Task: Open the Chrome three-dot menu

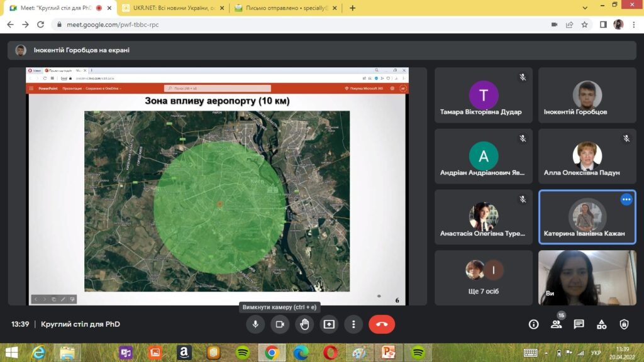Action: (633, 25)
